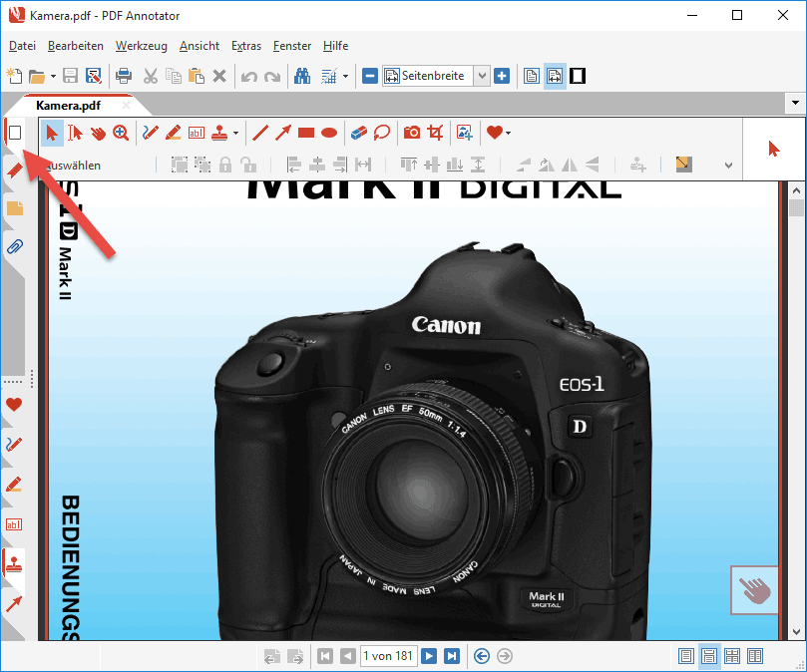Open the bookmarks pin sidebar tab

click(14, 168)
